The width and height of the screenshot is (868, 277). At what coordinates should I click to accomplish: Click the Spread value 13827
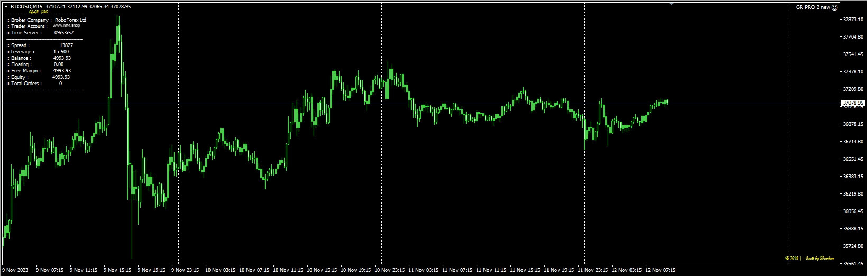pos(67,45)
